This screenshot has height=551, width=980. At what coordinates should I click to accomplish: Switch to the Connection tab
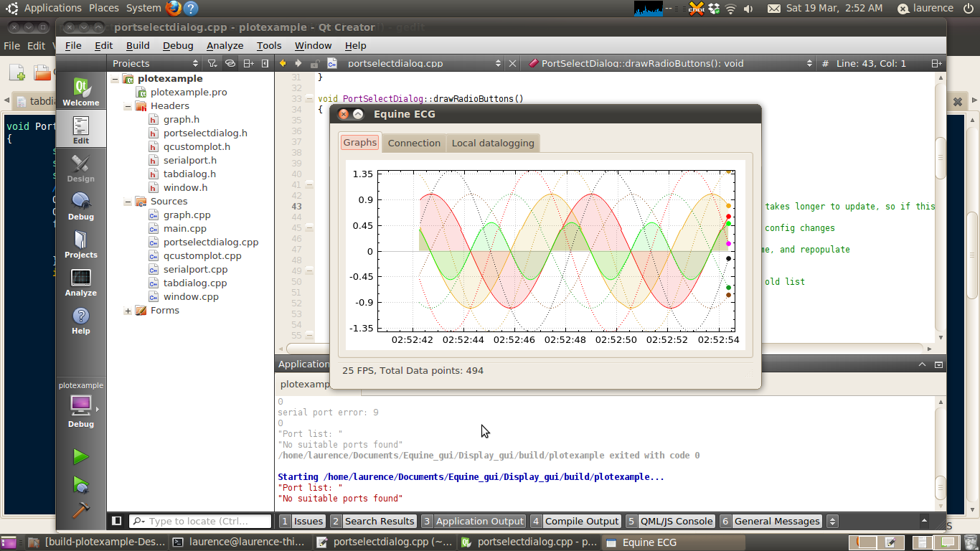pos(414,143)
